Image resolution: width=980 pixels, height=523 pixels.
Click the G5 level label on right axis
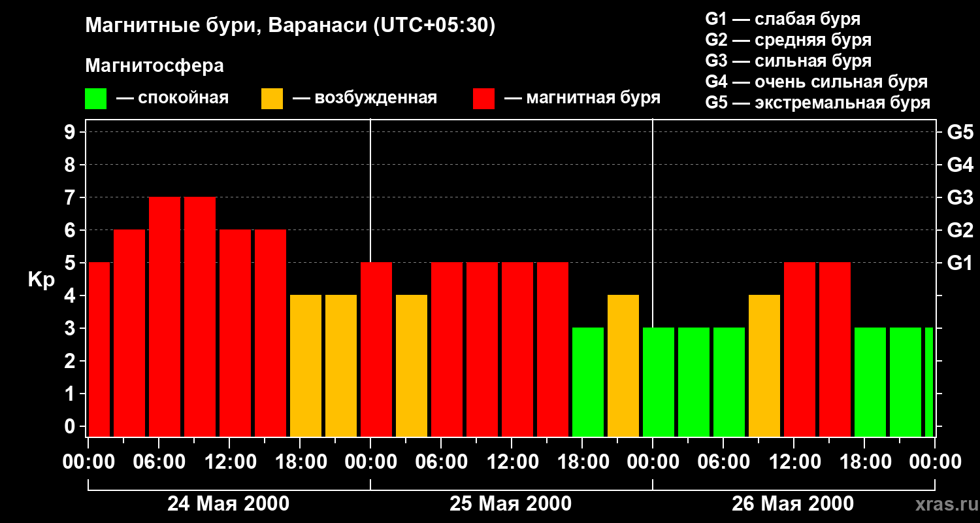pyautogui.click(x=960, y=133)
